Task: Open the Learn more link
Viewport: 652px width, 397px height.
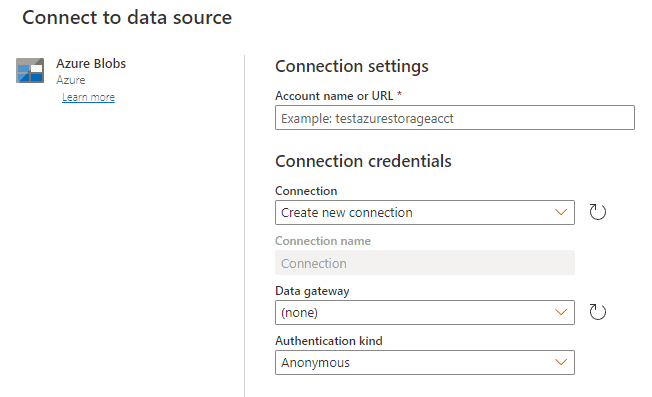Action: point(88,97)
